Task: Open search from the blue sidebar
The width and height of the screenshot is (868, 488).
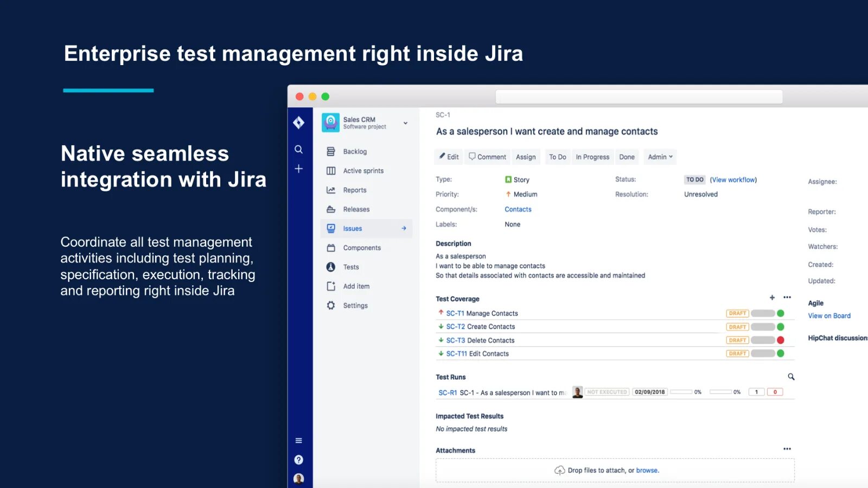Action: (298, 149)
